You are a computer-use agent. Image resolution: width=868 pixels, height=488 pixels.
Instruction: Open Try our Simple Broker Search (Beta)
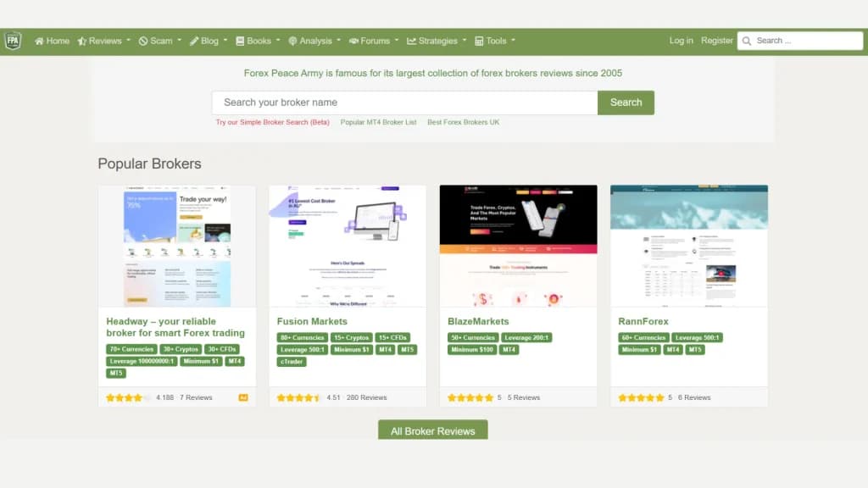[272, 122]
